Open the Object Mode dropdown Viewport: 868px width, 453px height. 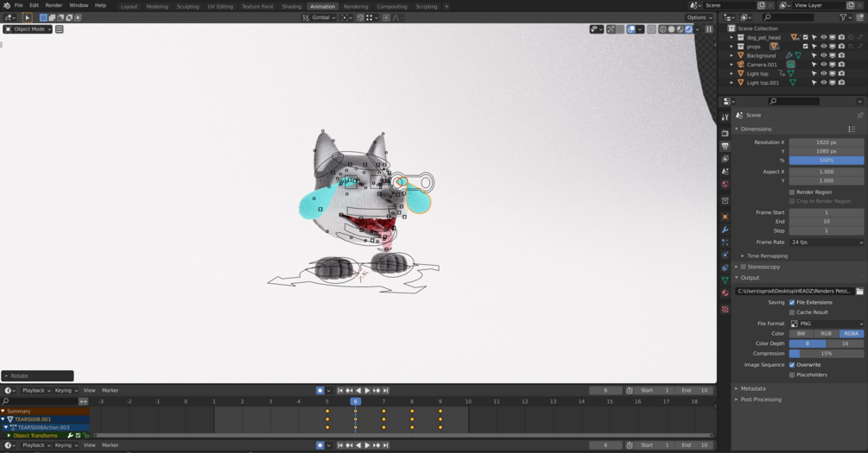point(28,29)
